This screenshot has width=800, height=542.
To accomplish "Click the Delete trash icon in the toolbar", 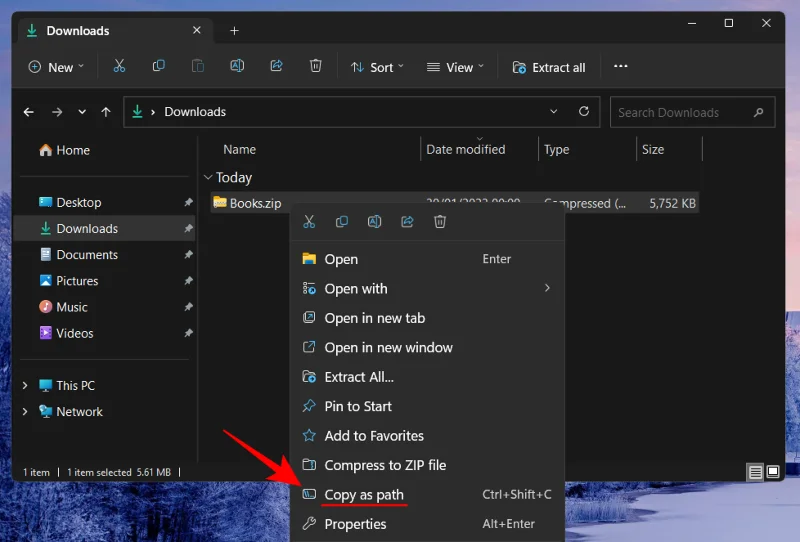I will (316, 67).
